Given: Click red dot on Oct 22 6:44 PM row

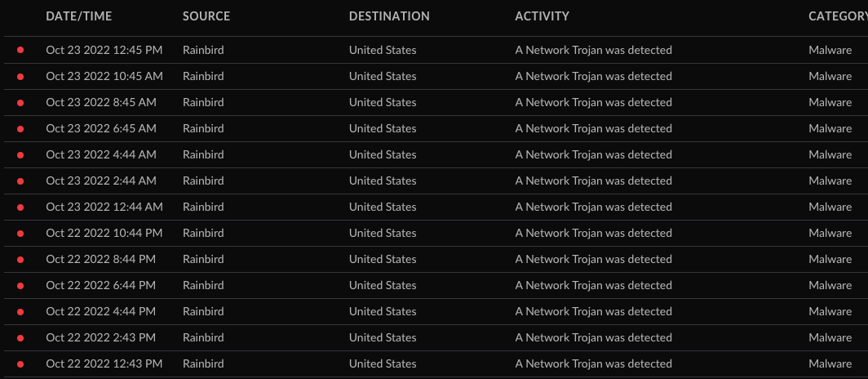Looking at the screenshot, I should pyautogui.click(x=20, y=286).
